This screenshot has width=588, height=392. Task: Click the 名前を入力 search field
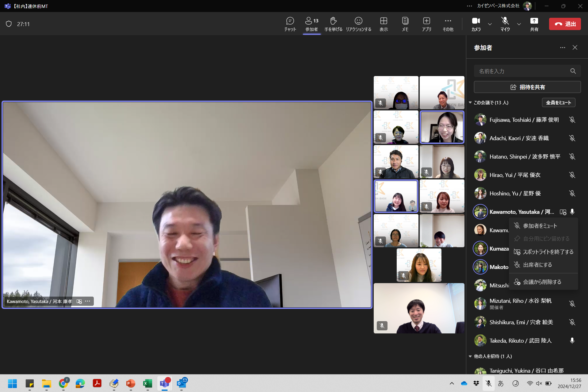pyautogui.click(x=527, y=71)
